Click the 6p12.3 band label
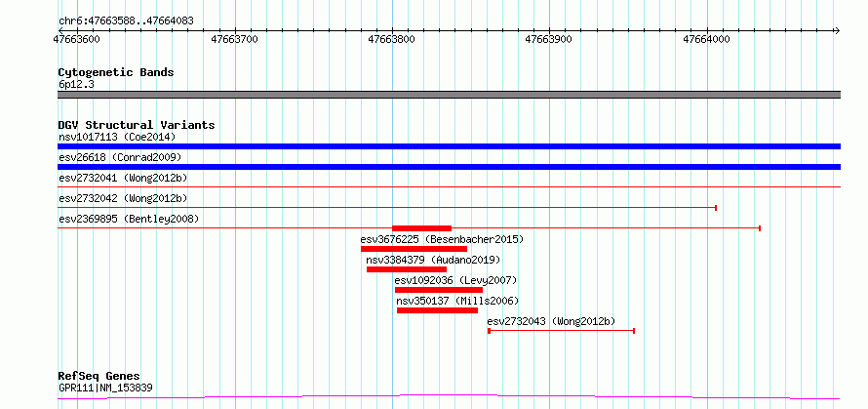 click(x=76, y=85)
